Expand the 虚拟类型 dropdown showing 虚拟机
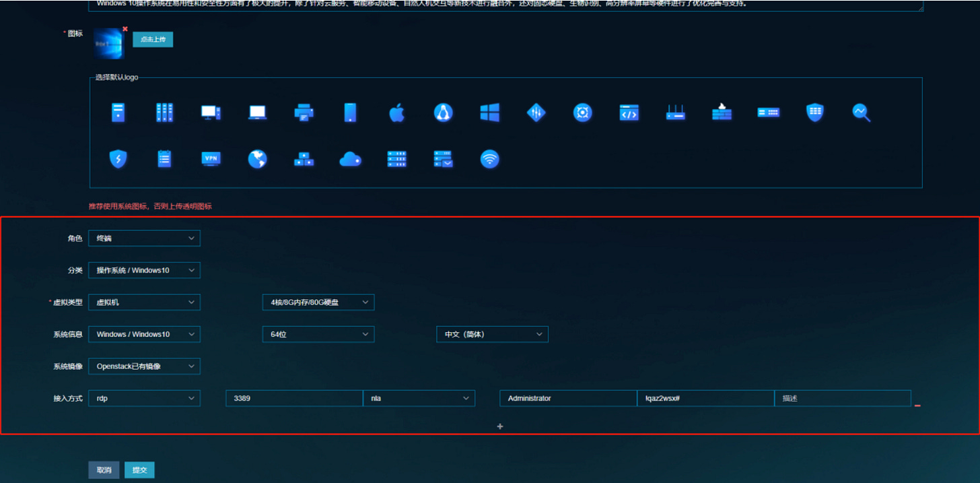The height and width of the screenshot is (483, 980). click(x=145, y=302)
